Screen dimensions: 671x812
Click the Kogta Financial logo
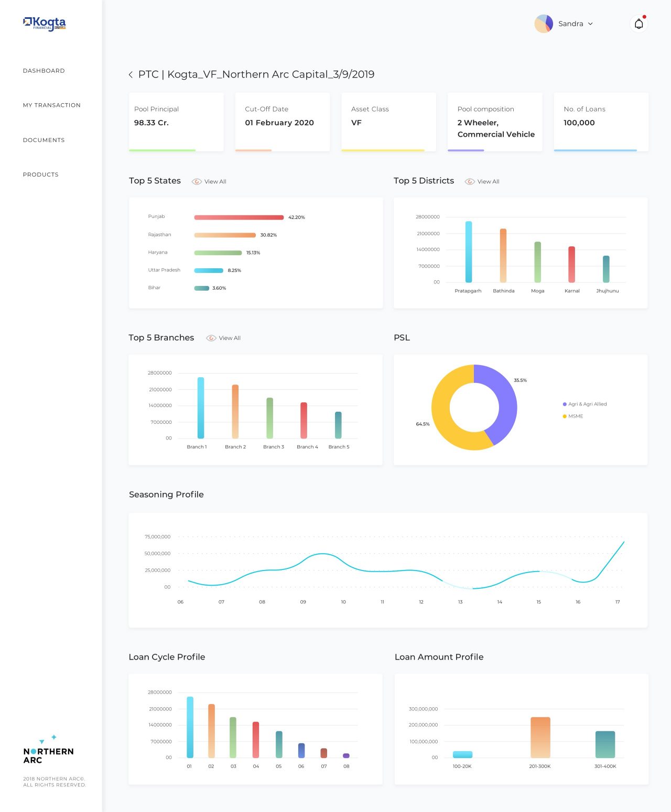click(x=45, y=24)
